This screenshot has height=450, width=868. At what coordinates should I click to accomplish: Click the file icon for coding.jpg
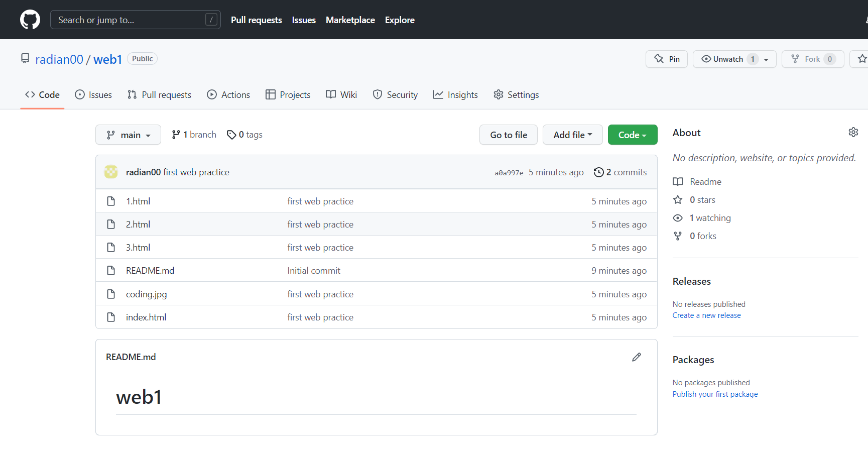click(x=111, y=294)
